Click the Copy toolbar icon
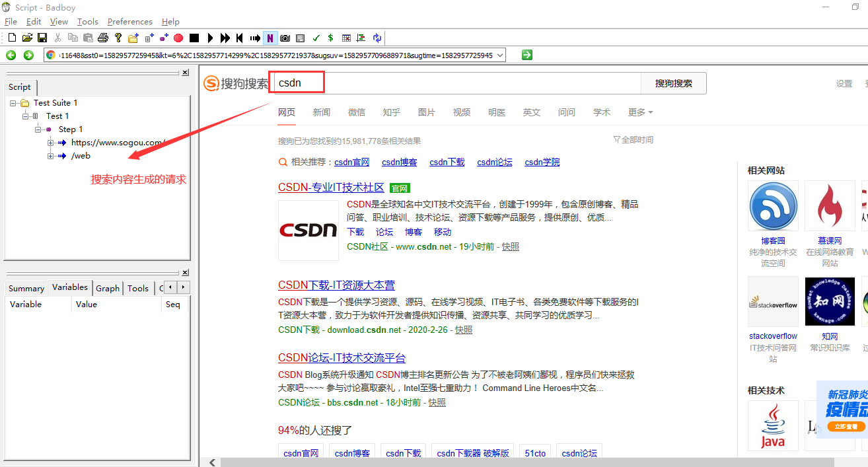 (73, 38)
